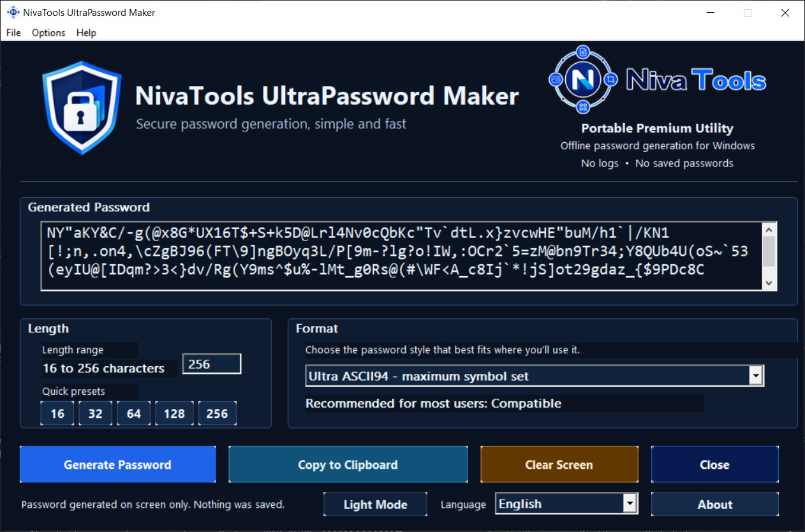
Task: Select the 128 length preset
Action: click(174, 413)
